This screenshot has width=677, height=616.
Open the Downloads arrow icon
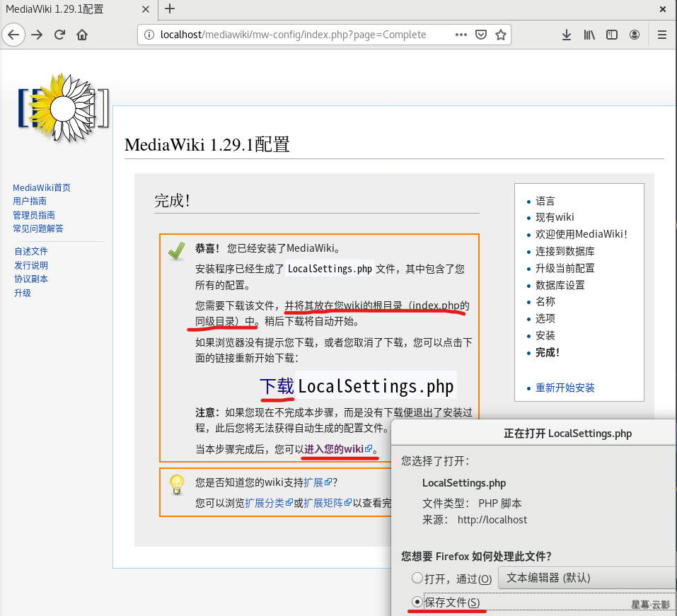(x=567, y=35)
